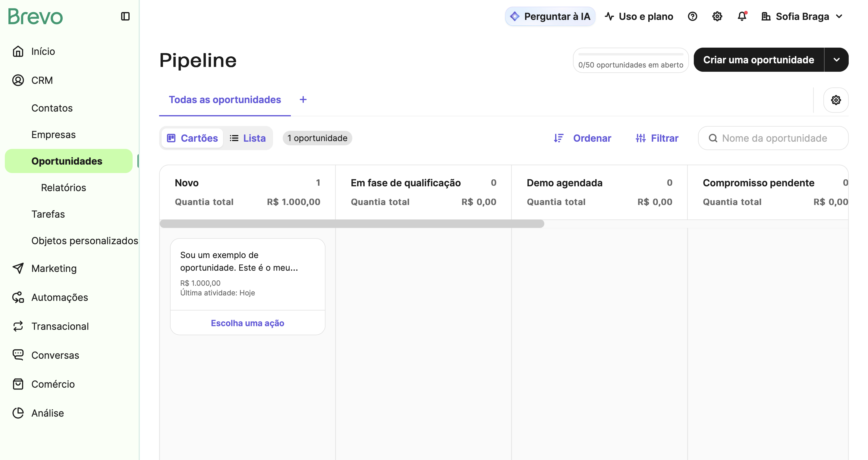Click the Transacional arrows icon
868x460 pixels.
[x=18, y=326]
